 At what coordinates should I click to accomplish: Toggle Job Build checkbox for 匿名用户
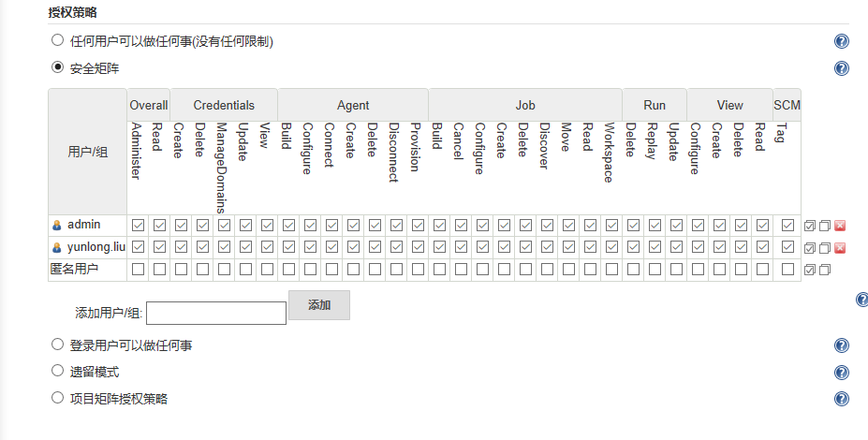pos(439,270)
